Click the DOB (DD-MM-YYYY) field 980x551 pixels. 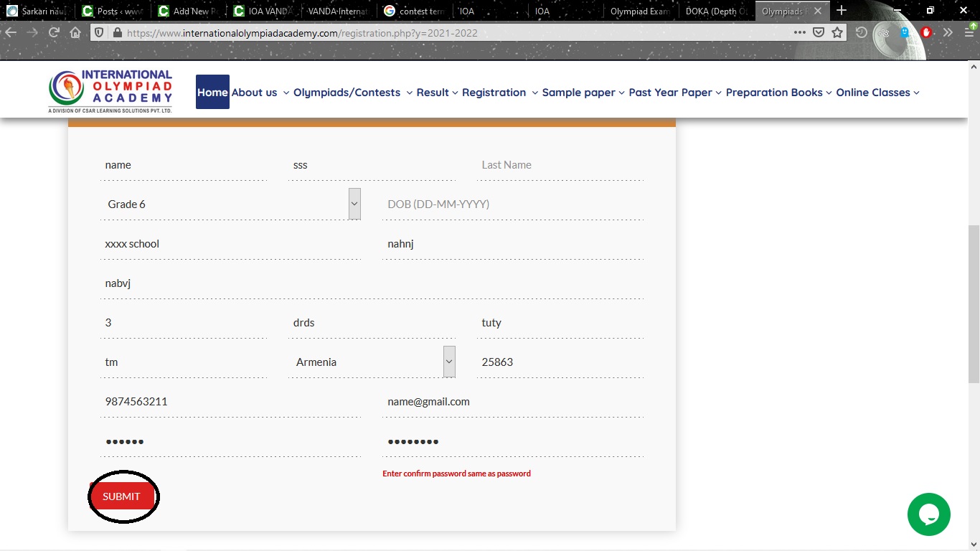[512, 204]
